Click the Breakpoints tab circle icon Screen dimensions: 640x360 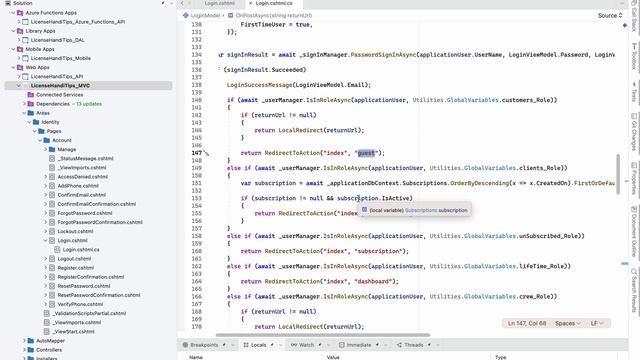(x=185, y=345)
